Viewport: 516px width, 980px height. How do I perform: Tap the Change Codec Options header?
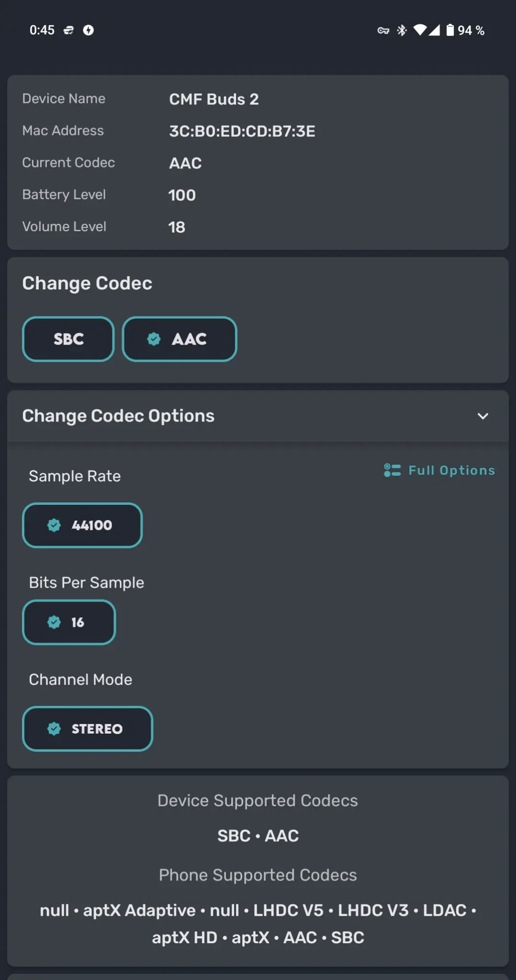[x=118, y=416]
